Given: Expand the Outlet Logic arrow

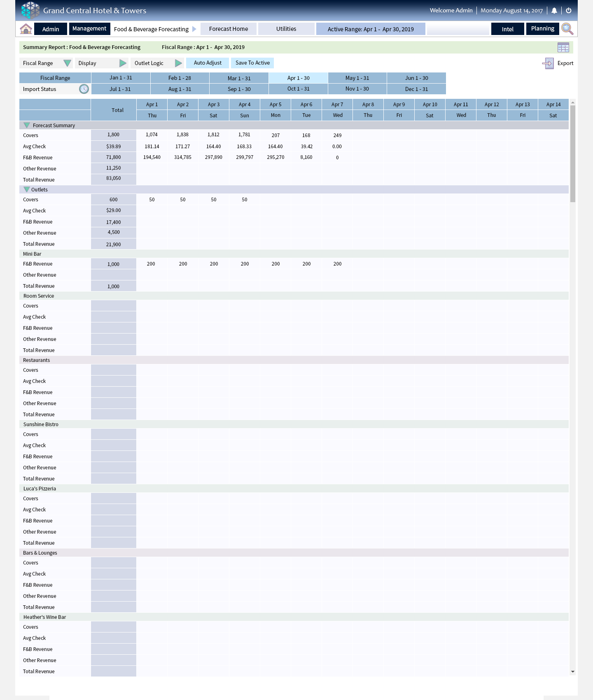Looking at the screenshot, I should point(178,63).
